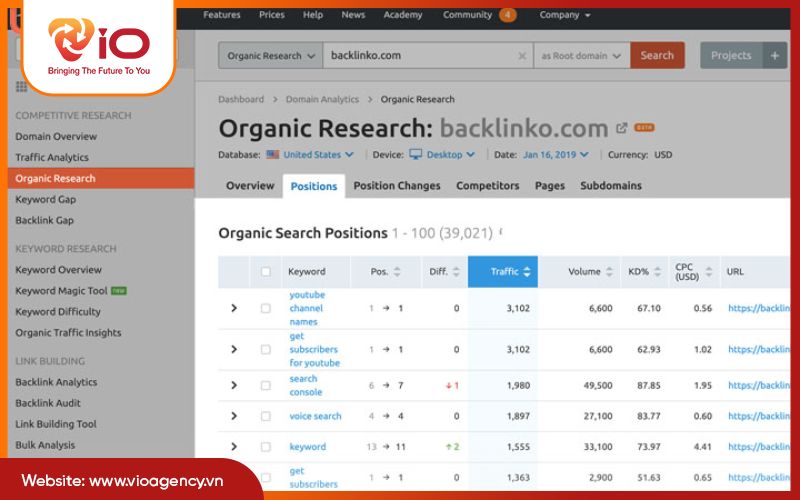Switch to the Position Changes tab
The height and width of the screenshot is (500, 800).
[x=397, y=186]
